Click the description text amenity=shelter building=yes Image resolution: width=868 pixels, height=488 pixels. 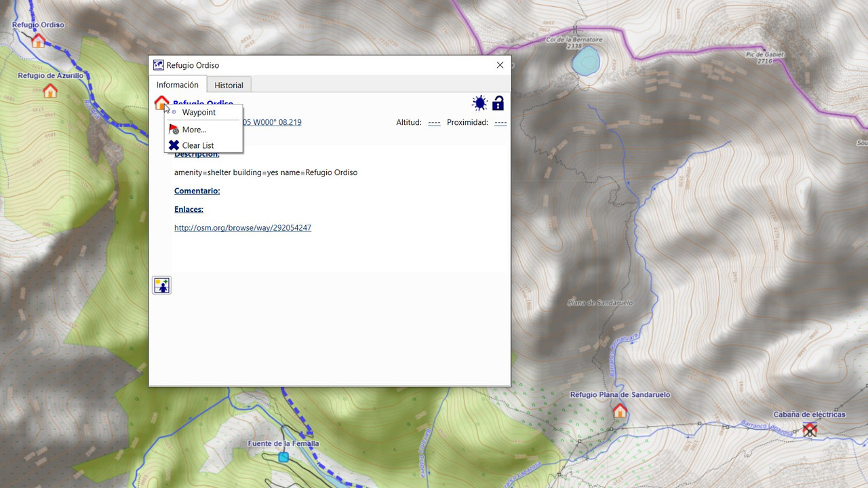[266, 172]
